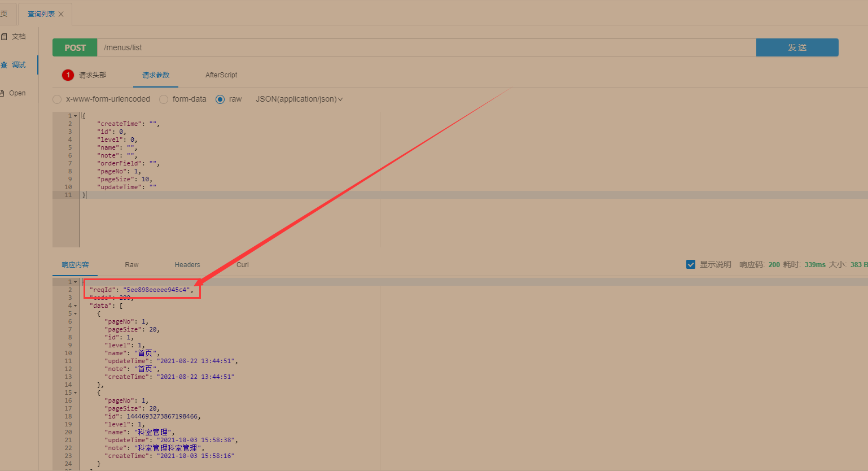Click the reqId value "5ee898eeeee945c4"
Screen dimensions: 868x471
coord(156,290)
